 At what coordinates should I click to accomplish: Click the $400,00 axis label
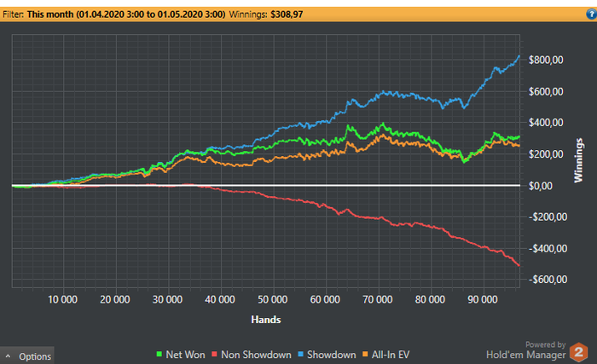[x=546, y=123]
